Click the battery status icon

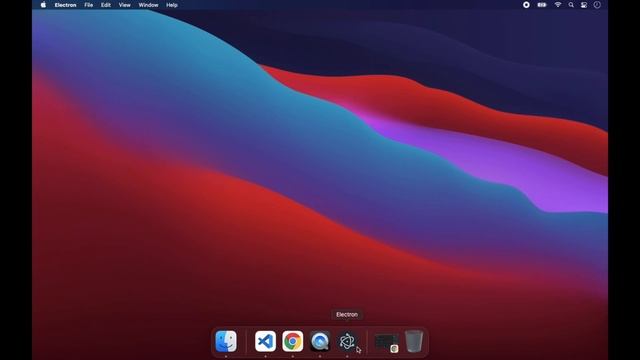[x=542, y=5]
